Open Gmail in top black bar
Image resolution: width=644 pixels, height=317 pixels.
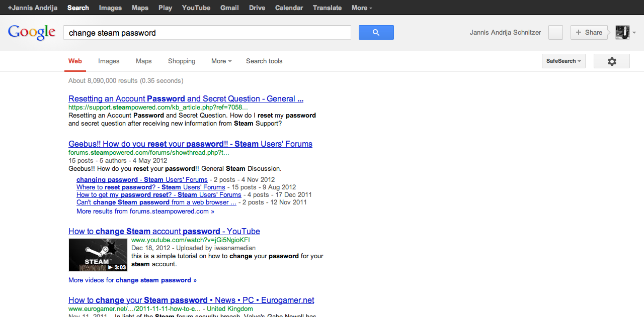229,8
